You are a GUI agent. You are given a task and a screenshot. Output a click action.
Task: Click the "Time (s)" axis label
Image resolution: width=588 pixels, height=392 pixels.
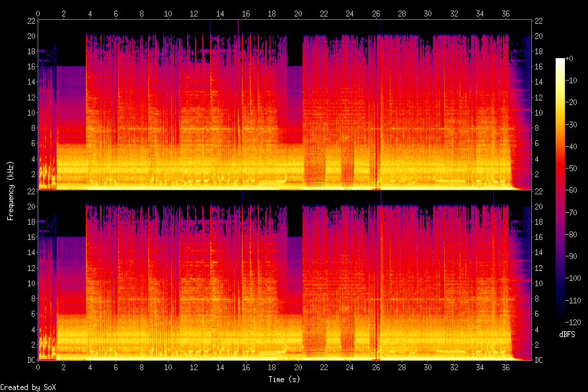coord(285,379)
